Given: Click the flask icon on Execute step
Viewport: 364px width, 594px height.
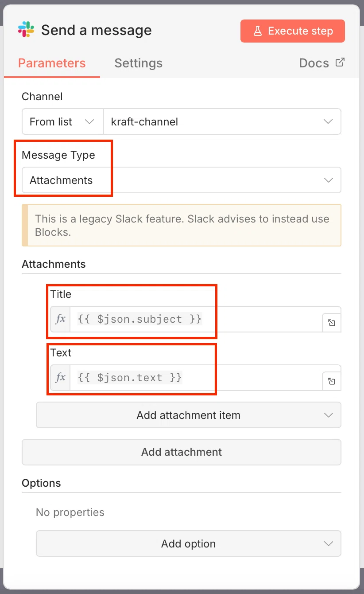Looking at the screenshot, I should (x=257, y=31).
